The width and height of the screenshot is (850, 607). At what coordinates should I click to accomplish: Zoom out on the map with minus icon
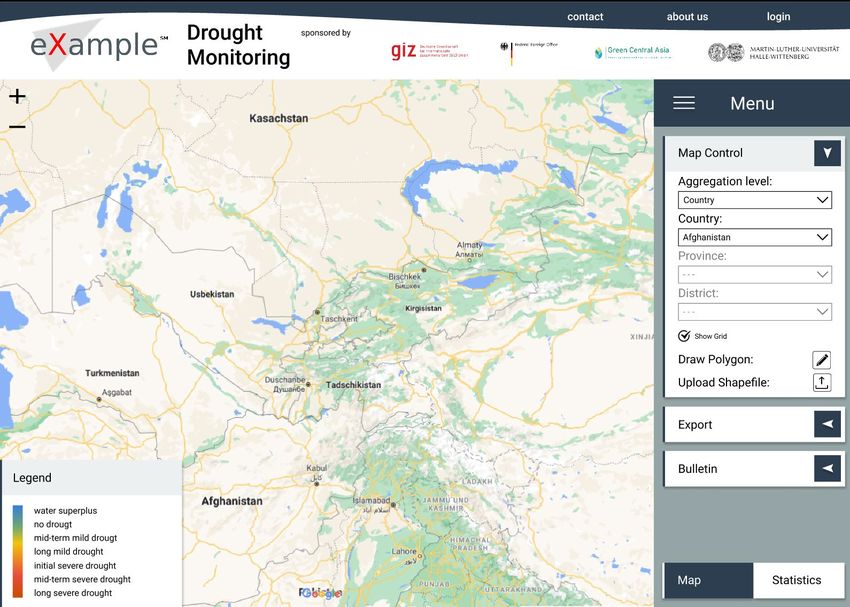17,127
